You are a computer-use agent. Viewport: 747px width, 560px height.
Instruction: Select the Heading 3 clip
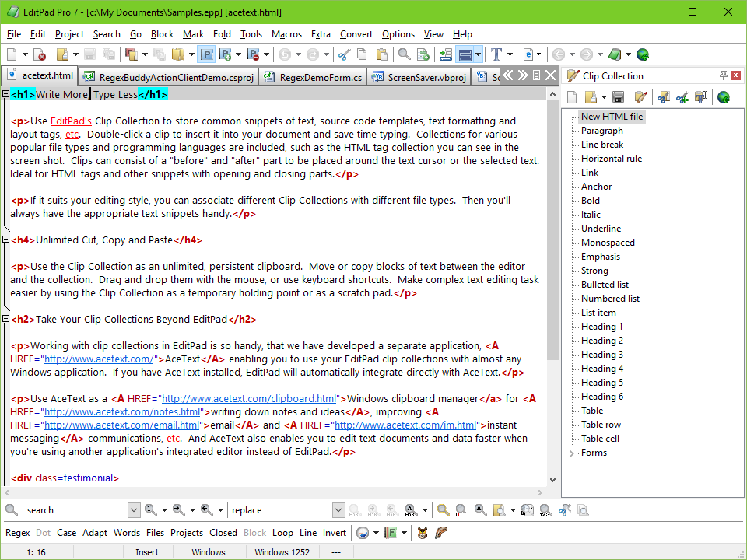pyautogui.click(x=601, y=355)
